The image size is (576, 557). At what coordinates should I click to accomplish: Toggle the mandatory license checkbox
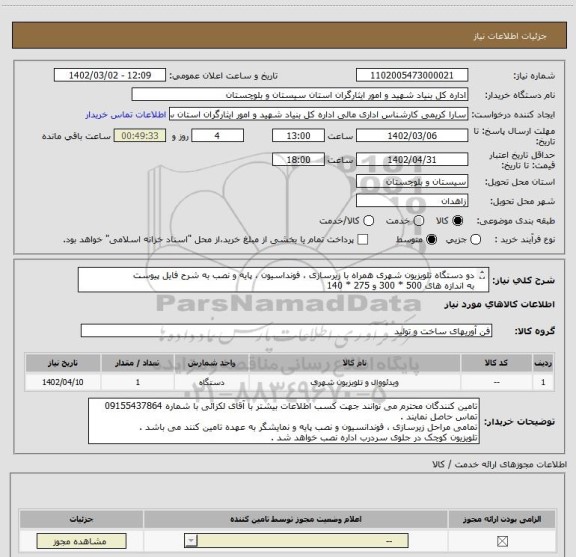502,541
